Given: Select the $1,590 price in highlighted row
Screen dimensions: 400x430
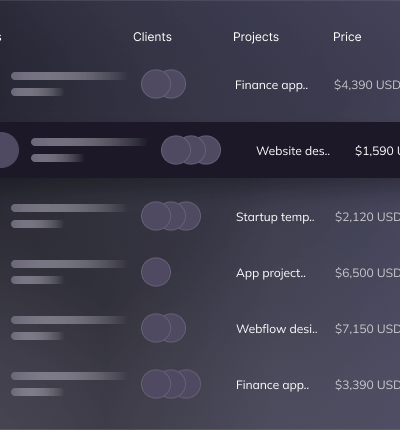Looking at the screenshot, I should coord(377,151).
